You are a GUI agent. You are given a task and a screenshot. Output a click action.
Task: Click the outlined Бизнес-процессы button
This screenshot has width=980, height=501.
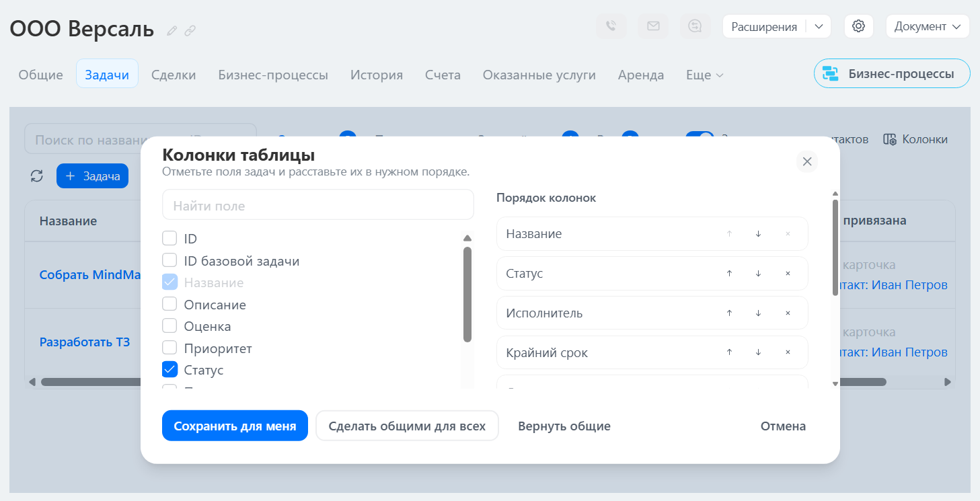click(x=892, y=74)
